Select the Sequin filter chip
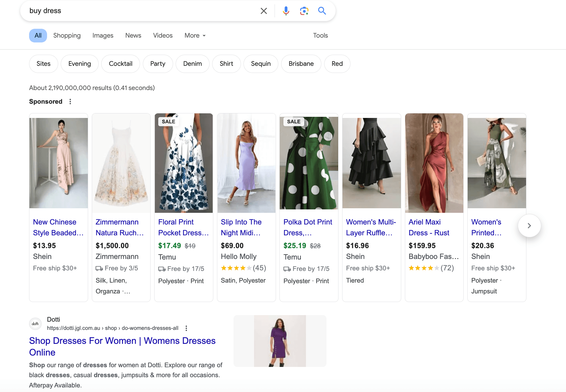This screenshot has height=392, width=566. coord(261,64)
